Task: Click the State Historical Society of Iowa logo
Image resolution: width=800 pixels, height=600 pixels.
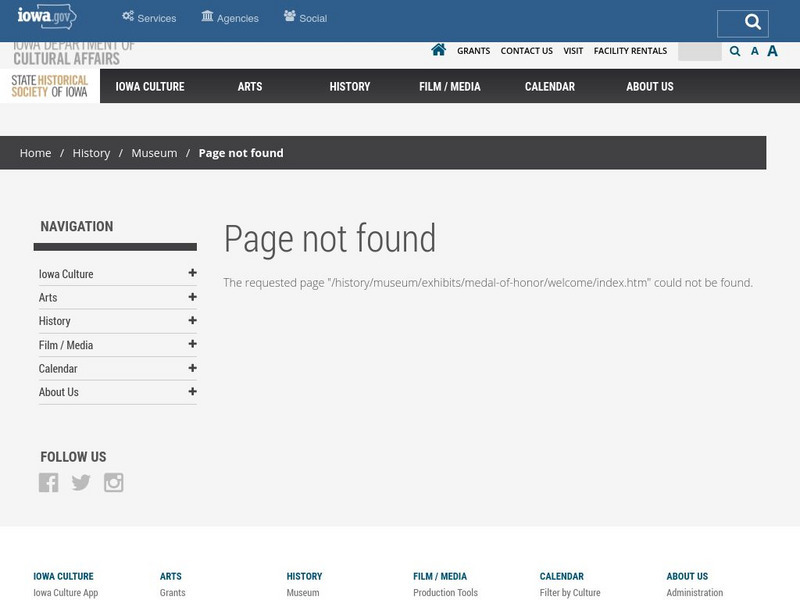Action: pos(49,86)
